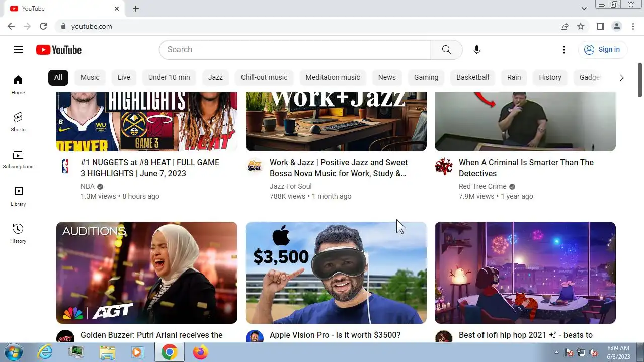
Task: Click the taskbar volume speaker icon
Action: click(x=594, y=352)
